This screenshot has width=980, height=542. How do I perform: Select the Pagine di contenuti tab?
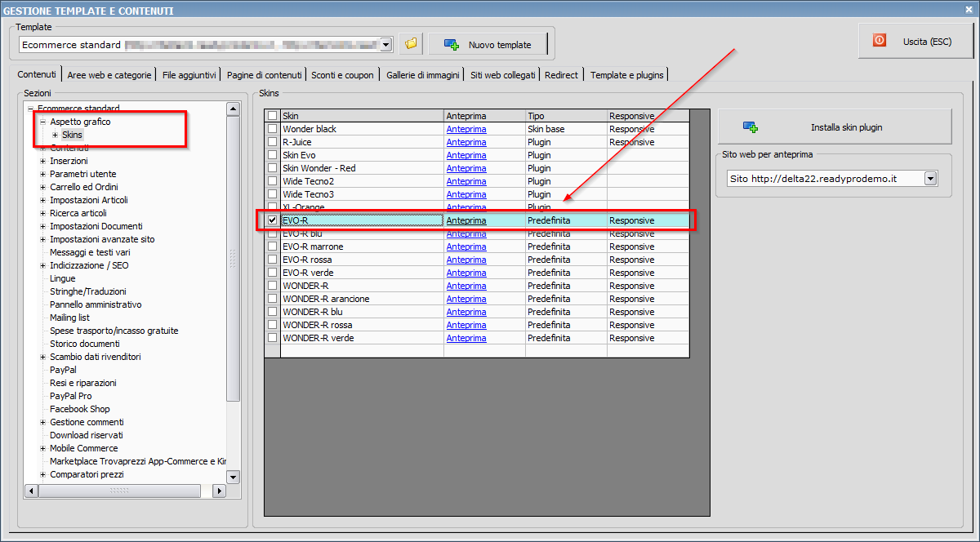click(x=265, y=75)
